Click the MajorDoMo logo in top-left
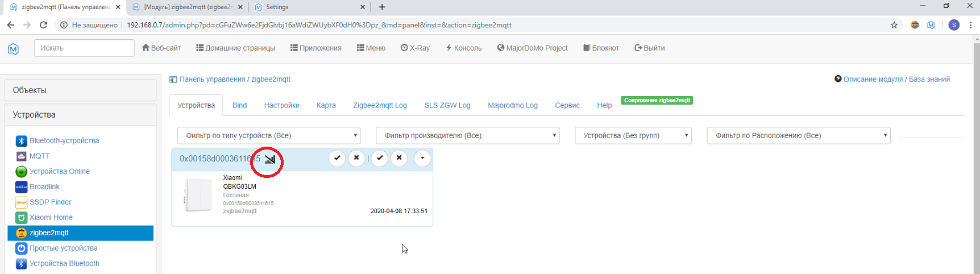Image resolution: width=980 pixels, height=274 pixels. click(13, 49)
